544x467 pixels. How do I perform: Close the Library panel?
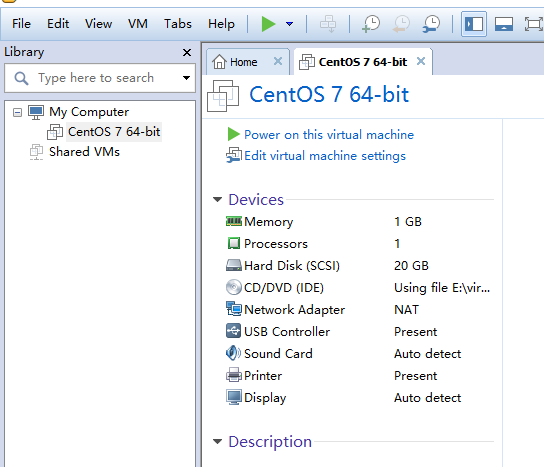(187, 52)
